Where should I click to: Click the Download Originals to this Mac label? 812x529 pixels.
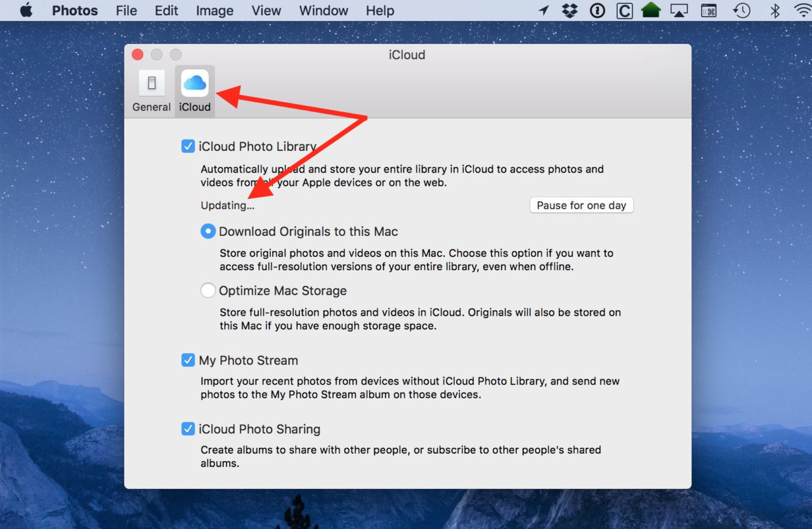tap(308, 232)
